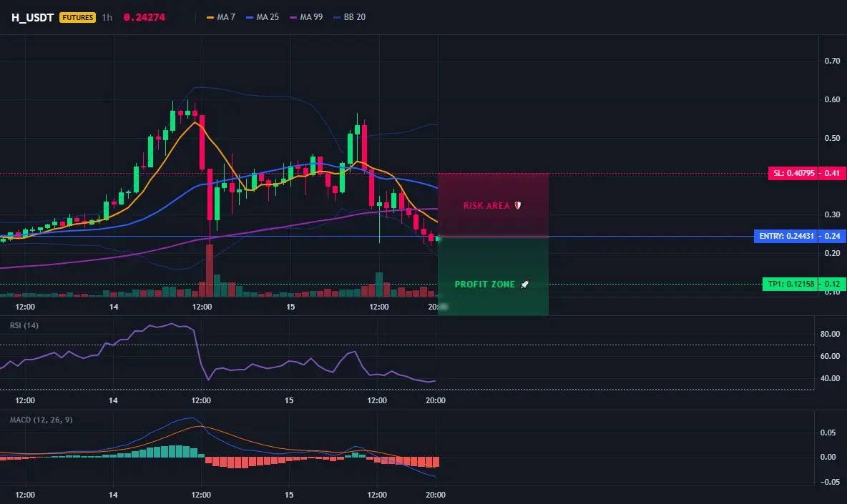Click the SL: 0.40795 price label
The height and width of the screenshot is (504, 847).
793,173
